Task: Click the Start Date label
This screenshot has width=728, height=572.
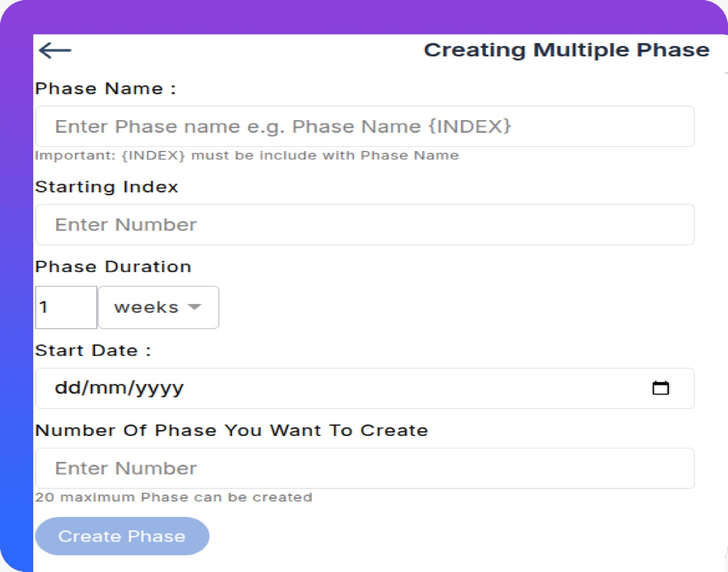Action: (92, 350)
